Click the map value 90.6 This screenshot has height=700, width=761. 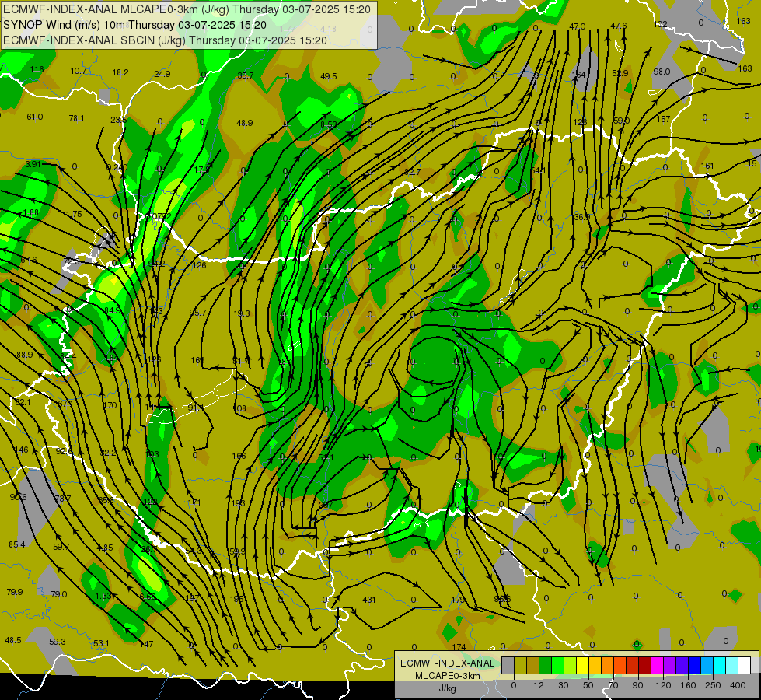click(x=19, y=497)
